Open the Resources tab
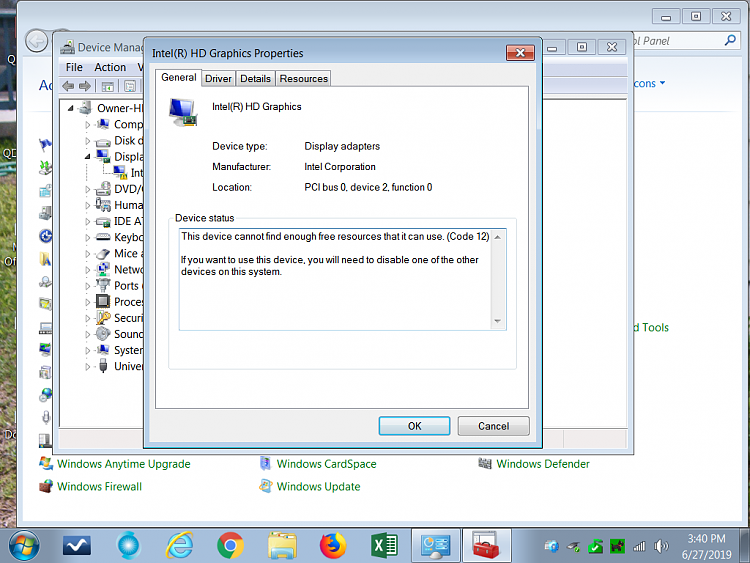750x563 pixels. tap(304, 78)
